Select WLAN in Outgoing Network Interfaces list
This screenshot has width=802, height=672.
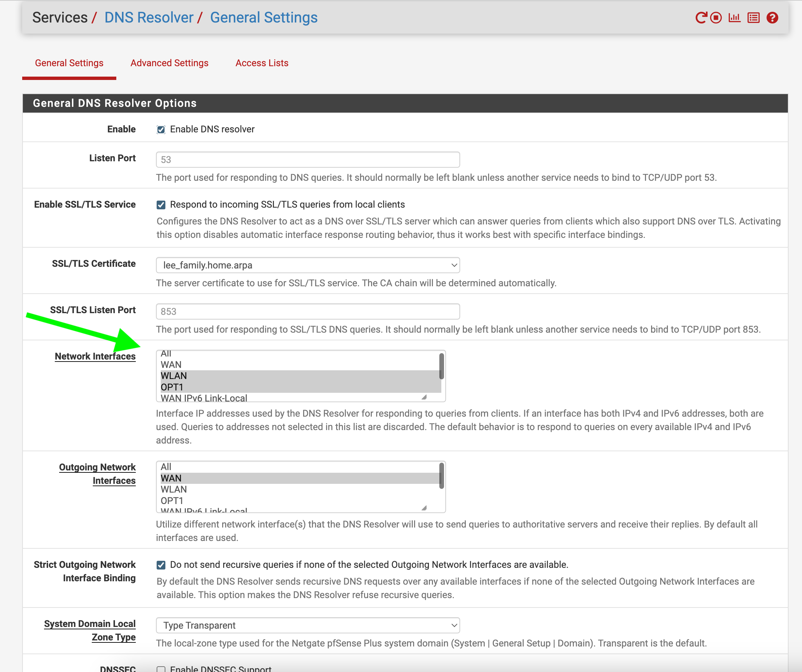(x=300, y=490)
